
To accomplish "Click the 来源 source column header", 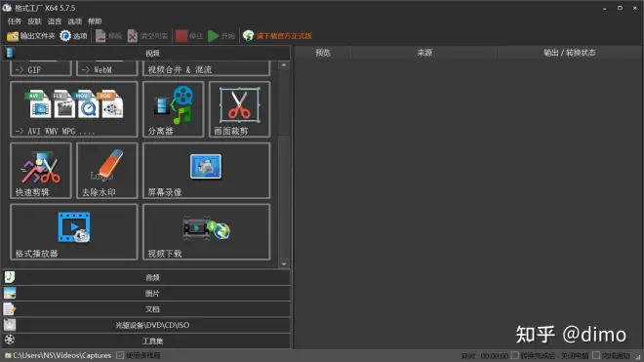I will point(424,53).
